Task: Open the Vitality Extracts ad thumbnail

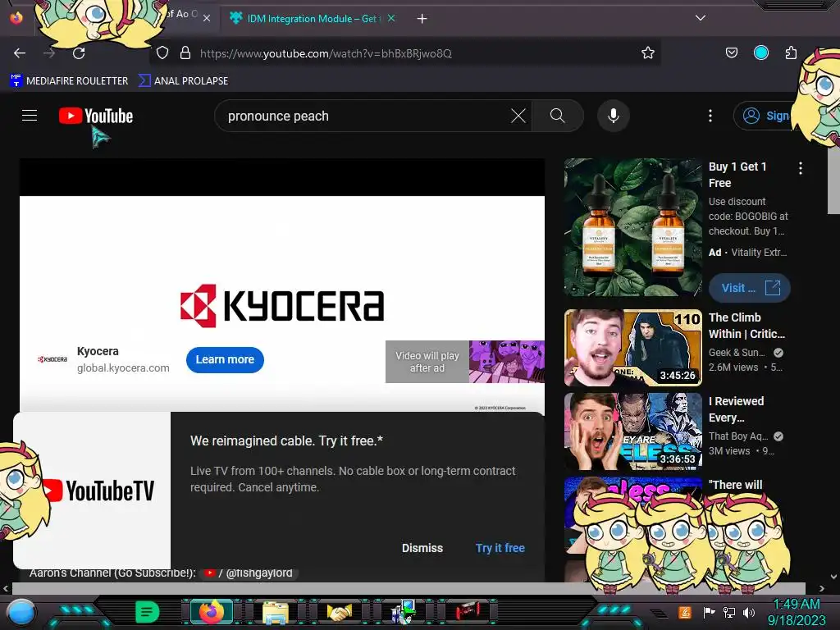Action: 632,227
